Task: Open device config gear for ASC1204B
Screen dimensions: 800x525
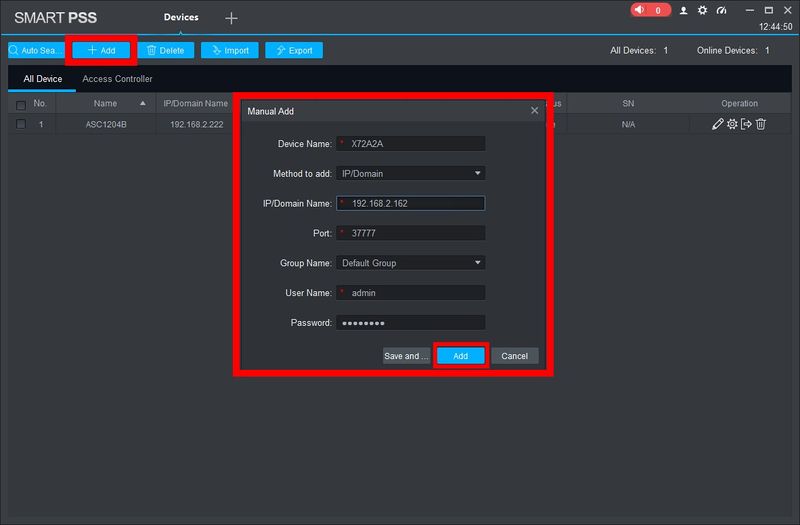Action: coord(732,124)
